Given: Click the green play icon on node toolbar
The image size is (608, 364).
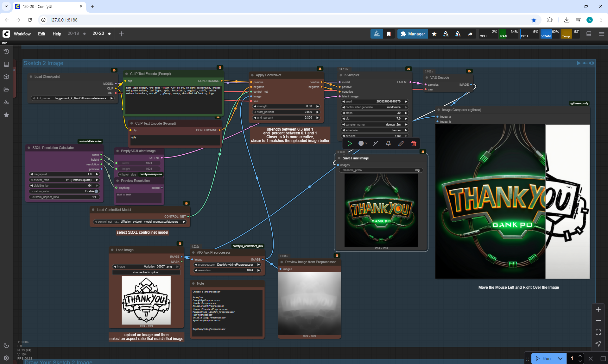Looking at the screenshot, I should tap(350, 144).
